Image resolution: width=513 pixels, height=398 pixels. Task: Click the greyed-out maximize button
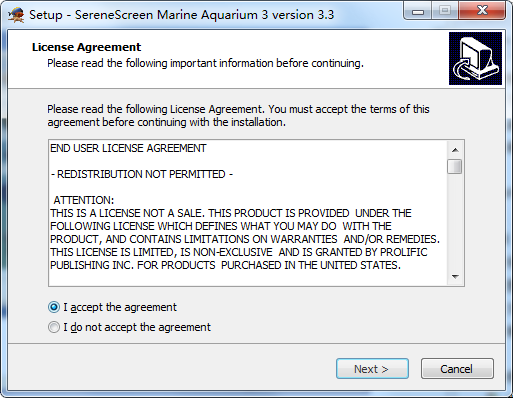(x=445, y=11)
